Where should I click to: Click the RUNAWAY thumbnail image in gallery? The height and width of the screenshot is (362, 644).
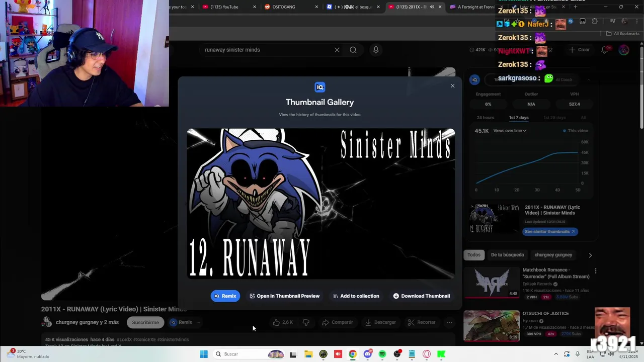(320, 204)
